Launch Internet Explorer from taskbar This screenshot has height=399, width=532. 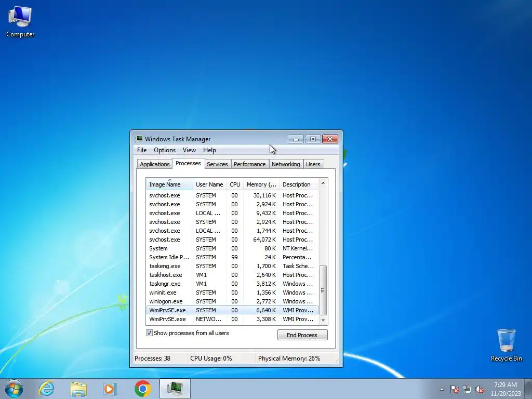pos(46,389)
